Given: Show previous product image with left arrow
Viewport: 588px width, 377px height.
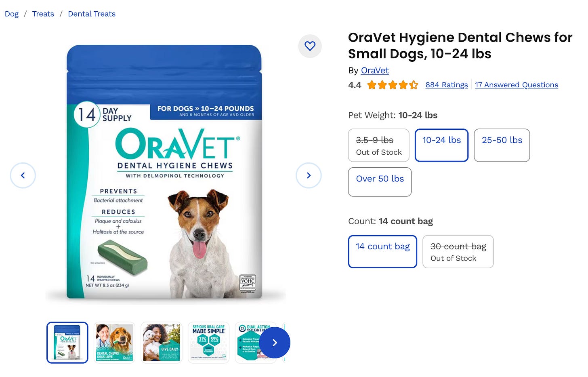Looking at the screenshot, I should pyautogui.click(x=23, y=175).
